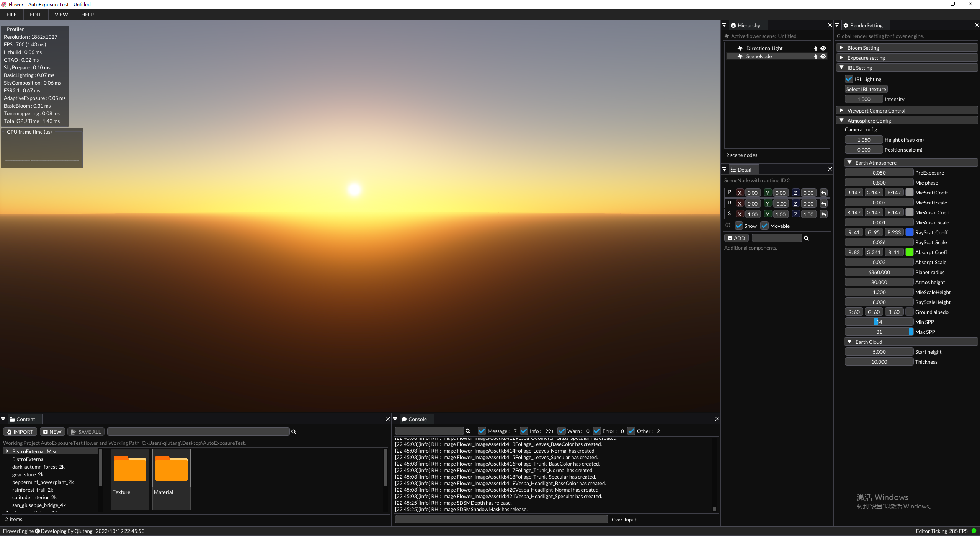Click SceneNode movable person icon
The width and height of the screenshot is (980, 536).
(816, 56)
